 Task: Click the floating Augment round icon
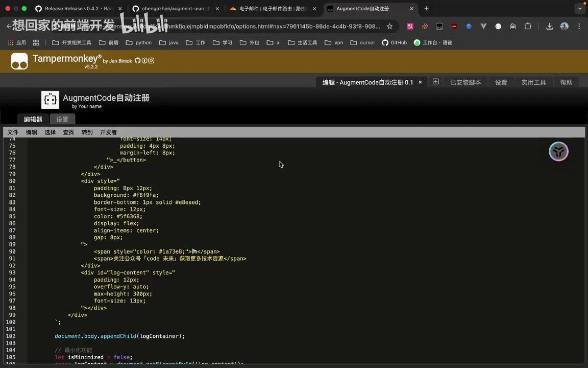(x=558, y=151)
